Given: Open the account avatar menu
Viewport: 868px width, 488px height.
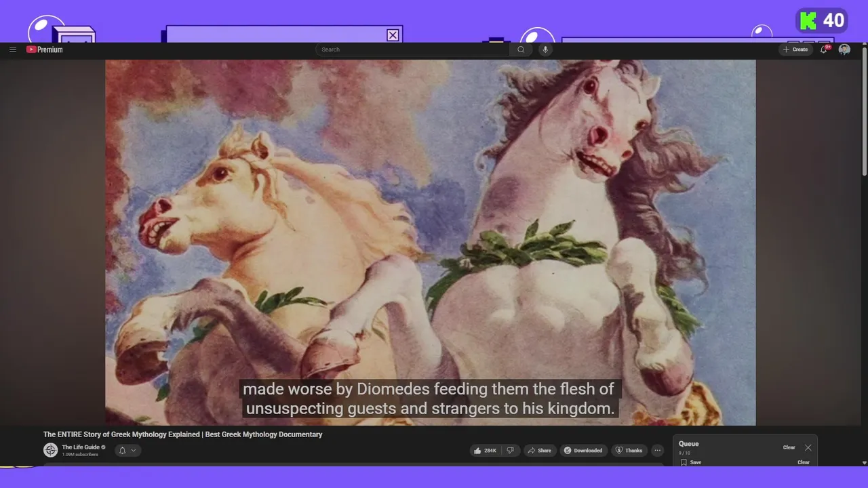Looking at the screenshot, I should click(x=844, y=49).
